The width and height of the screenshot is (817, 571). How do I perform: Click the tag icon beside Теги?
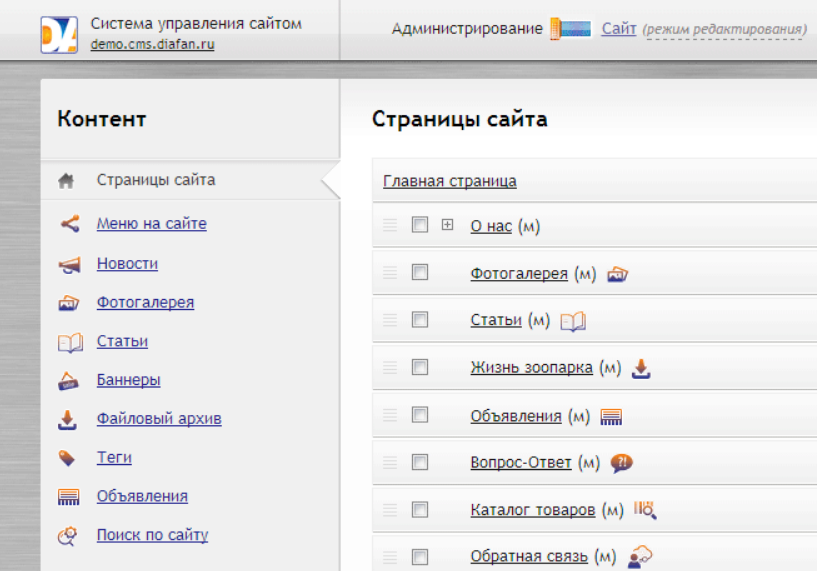click(67, 458)
